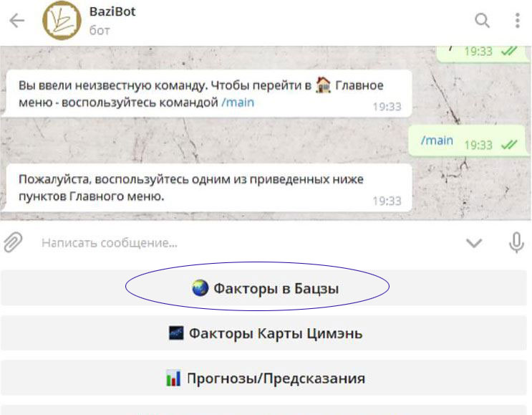Click the house emoji in bot message

[x=324, y=85]
